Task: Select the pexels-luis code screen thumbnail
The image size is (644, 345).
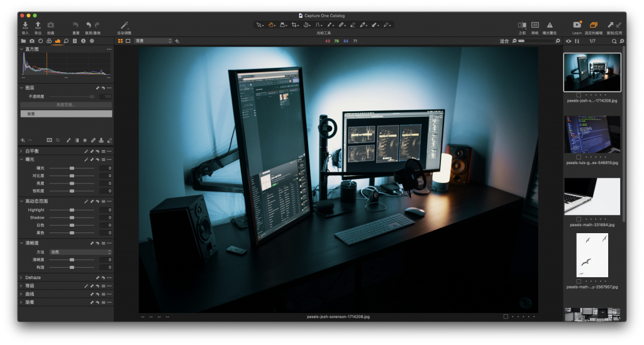Action: [x=592, y=134]
